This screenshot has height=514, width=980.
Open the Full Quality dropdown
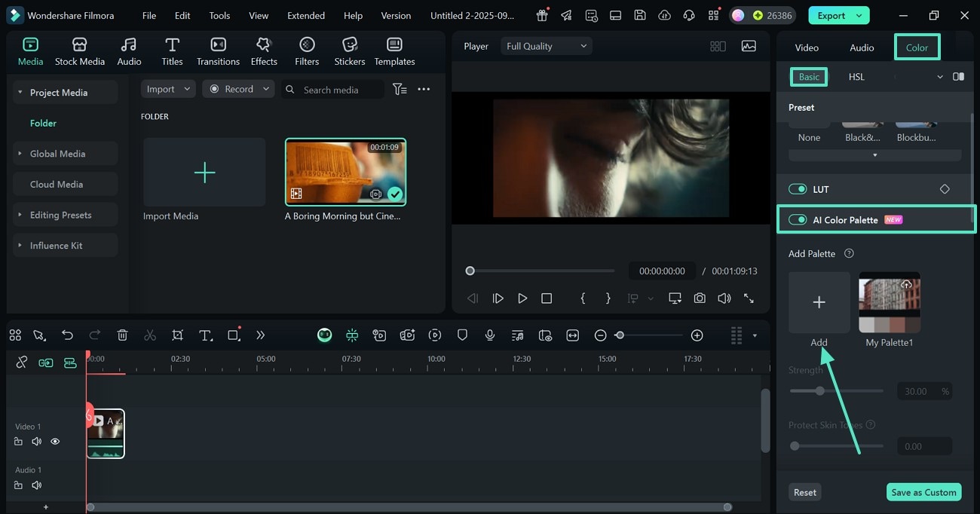point(546,46)
